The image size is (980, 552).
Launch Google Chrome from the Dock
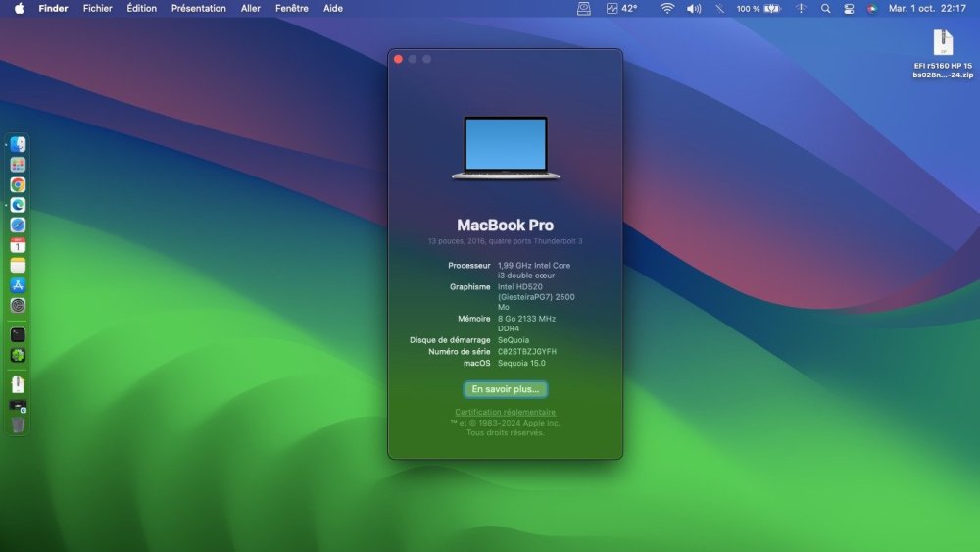(x=18, y=184)
